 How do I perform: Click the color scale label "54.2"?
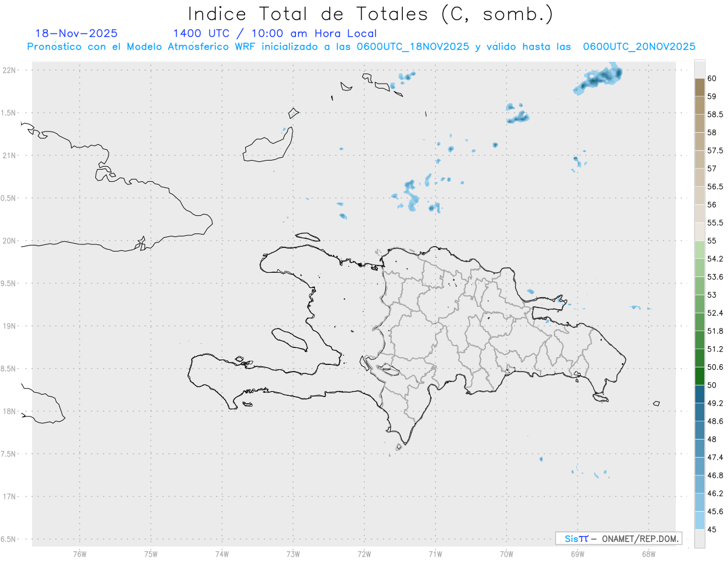click(x=715, y=259)
